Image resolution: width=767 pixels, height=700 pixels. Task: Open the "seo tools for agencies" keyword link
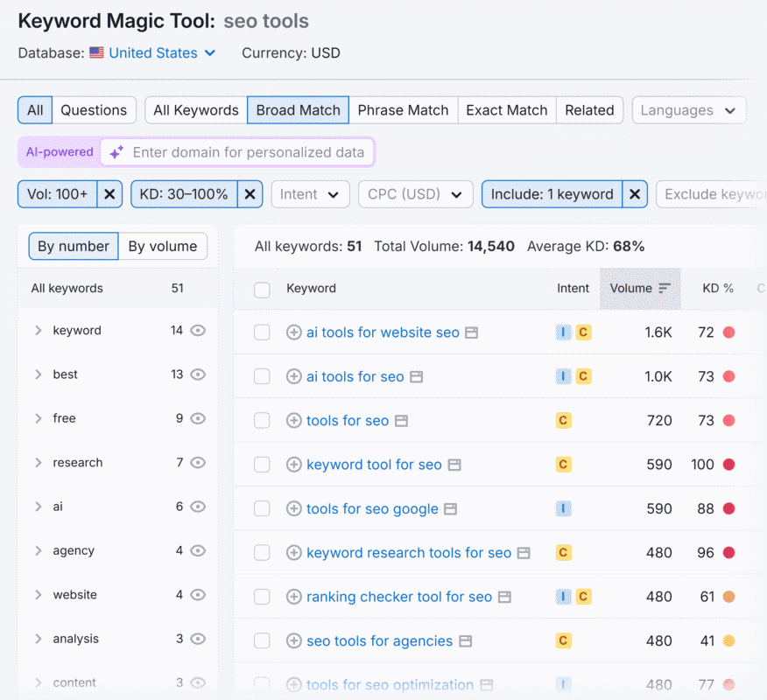pyautogui.click(x=378, y=640)
